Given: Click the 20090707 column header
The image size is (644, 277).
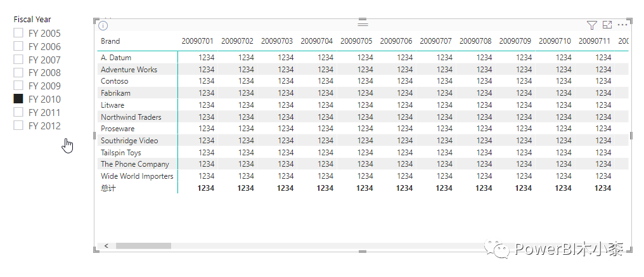Looking at the screenshot, I should pyautogui.click(x=435, y=41).
